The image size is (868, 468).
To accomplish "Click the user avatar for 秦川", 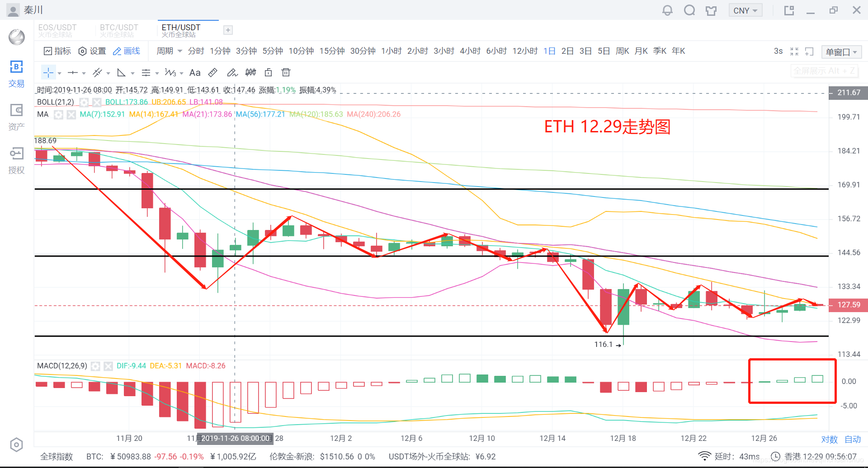I will coord(13,10).
